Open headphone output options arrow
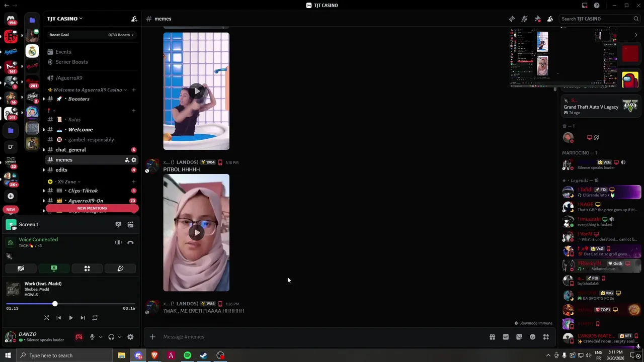644x362 pixels. tap(120, 337)
